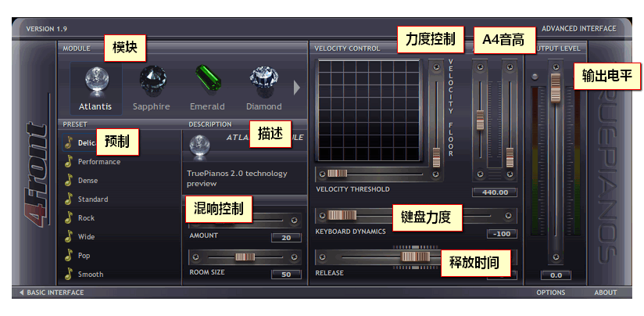Select the Sapphire module gem

click(152, 79)
